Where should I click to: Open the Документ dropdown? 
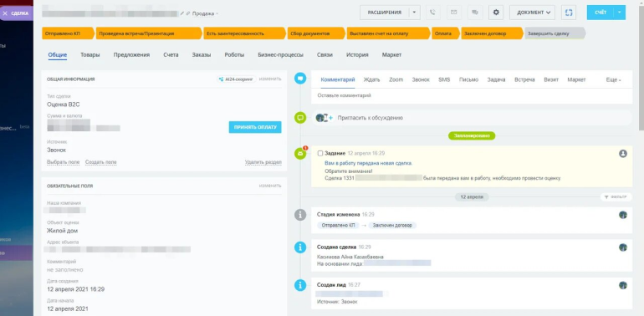coord(532,13)
